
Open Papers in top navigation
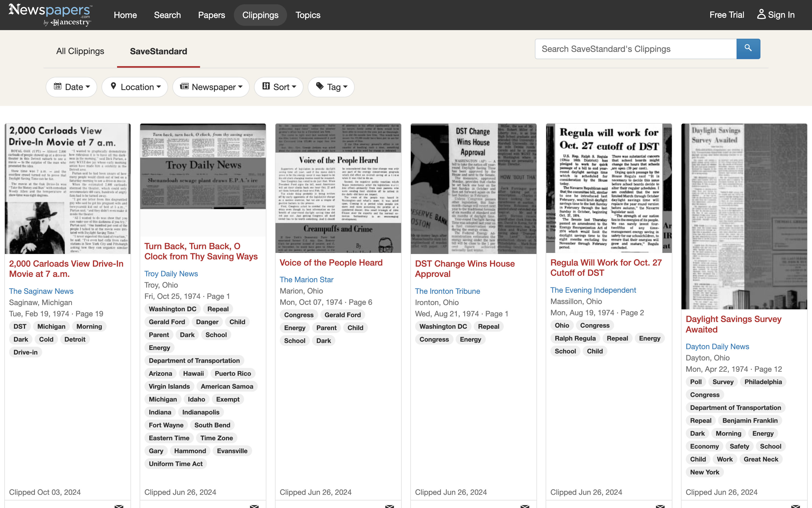211,15
